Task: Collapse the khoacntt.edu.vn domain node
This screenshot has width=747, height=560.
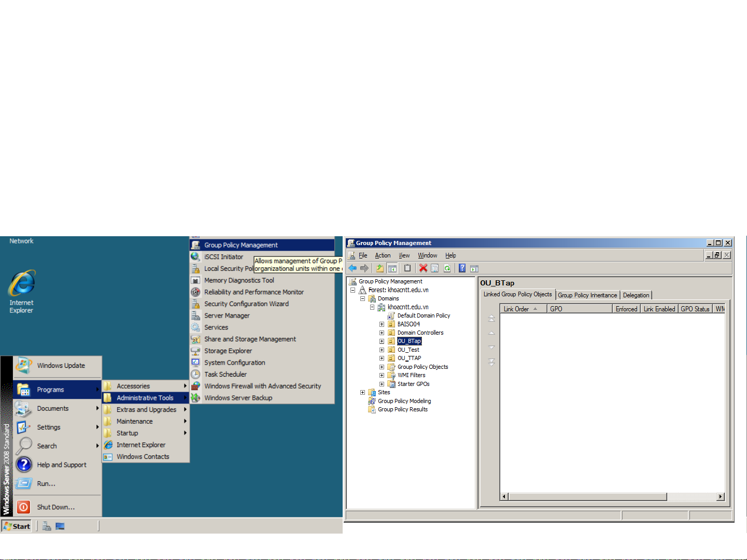Action: tap(372, 307)
